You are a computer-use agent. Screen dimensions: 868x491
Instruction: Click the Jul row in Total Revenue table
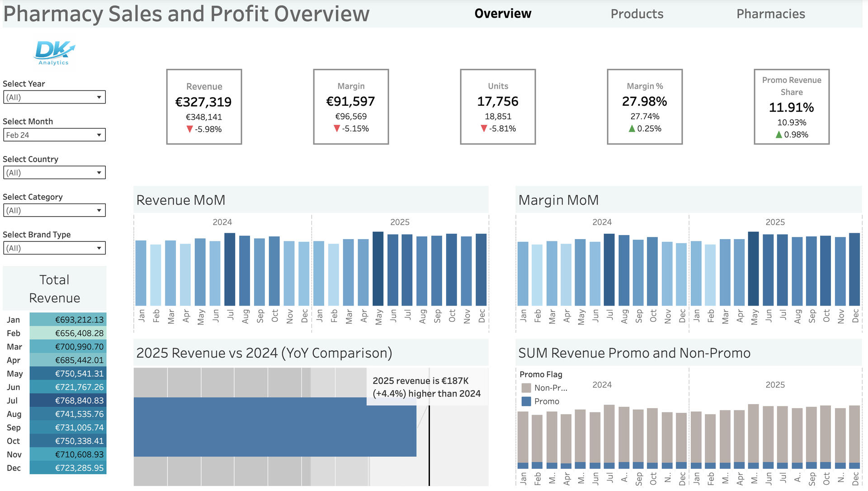point(67,401)
